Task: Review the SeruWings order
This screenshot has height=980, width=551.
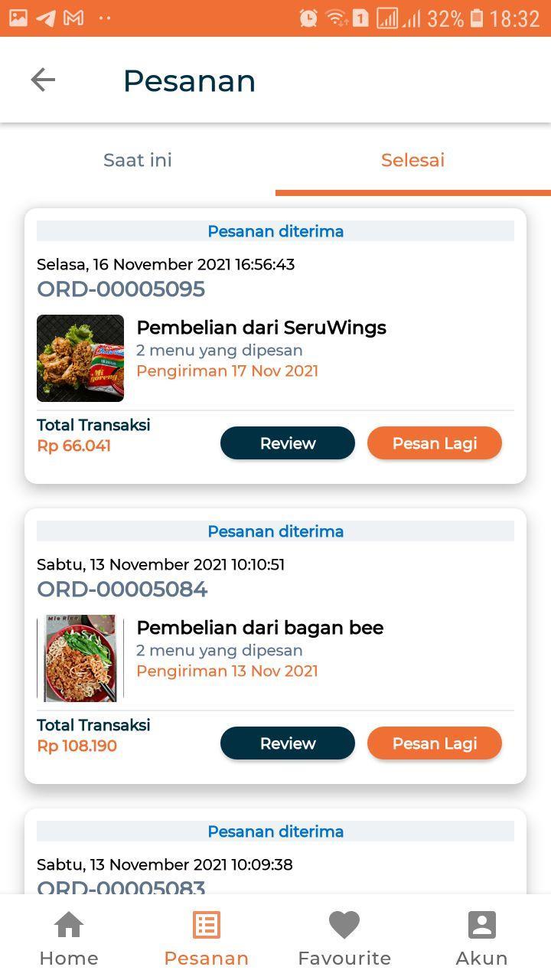Action: pos(288,443)
